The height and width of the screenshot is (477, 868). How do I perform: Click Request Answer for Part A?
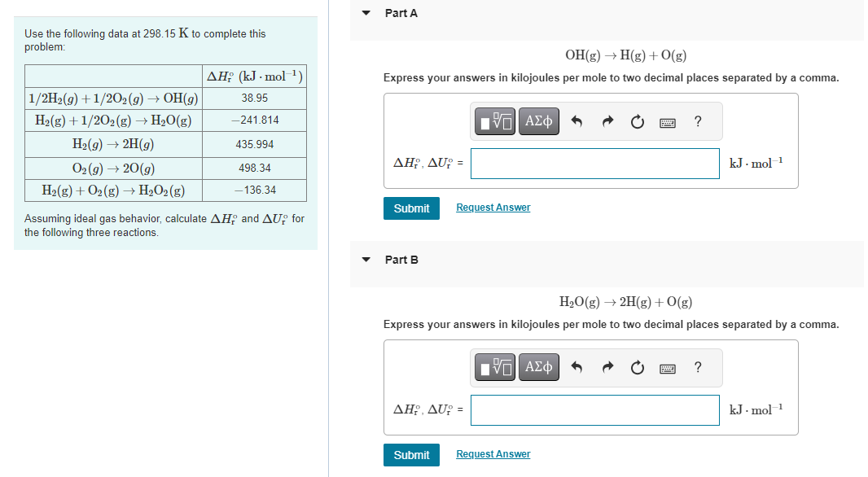[x=493, y=208]
